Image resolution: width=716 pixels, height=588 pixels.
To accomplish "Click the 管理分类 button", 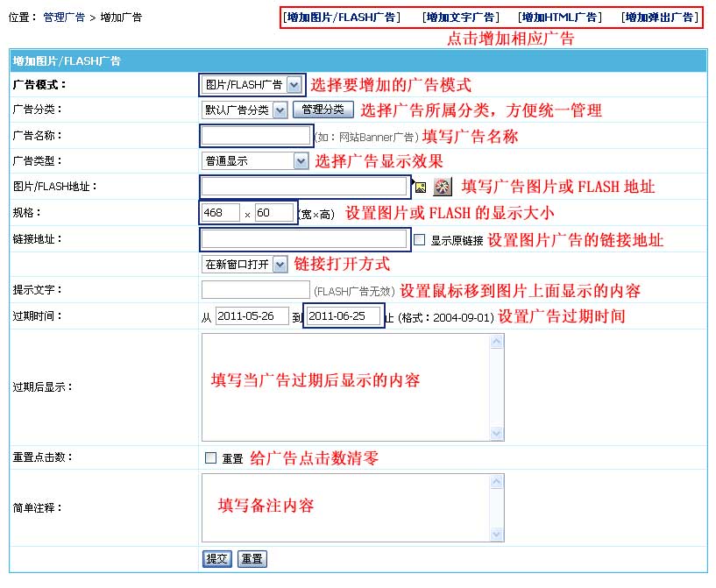I will click(323, 110).
